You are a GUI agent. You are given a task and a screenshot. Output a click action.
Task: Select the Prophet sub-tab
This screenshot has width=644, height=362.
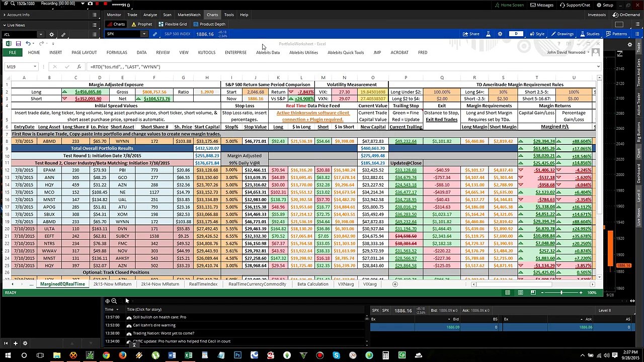pyautogui.click(x=141, y=24)
